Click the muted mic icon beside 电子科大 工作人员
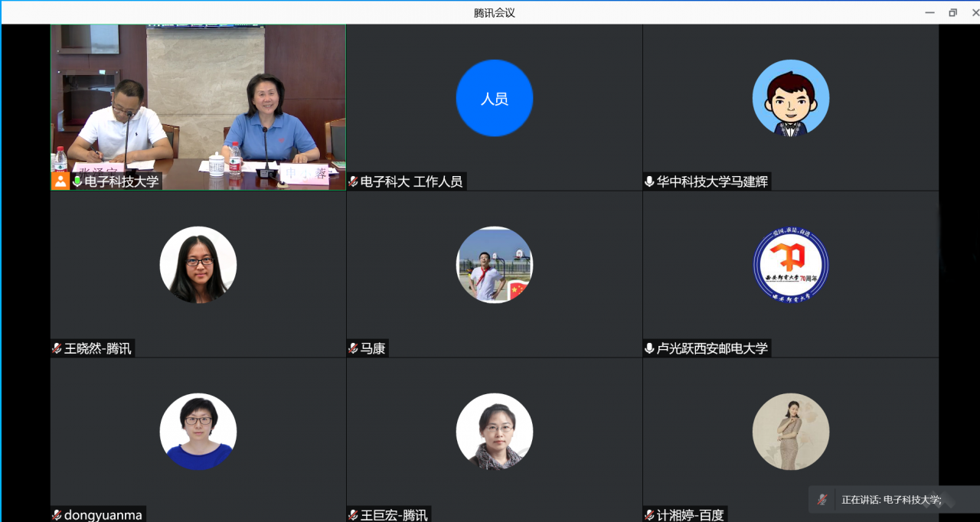The height and width of the screenshot is (522, 980). [353, 181]
